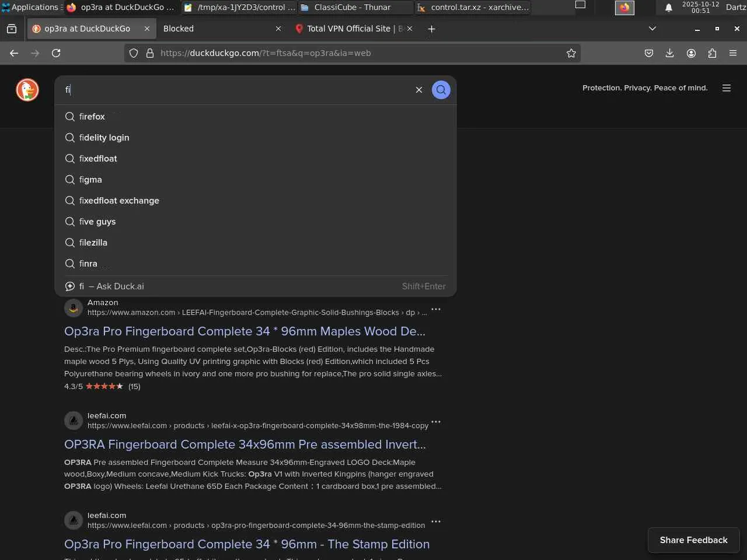
Task: Ask Duck.ai about fi
Action: click(x=256, y=286)
